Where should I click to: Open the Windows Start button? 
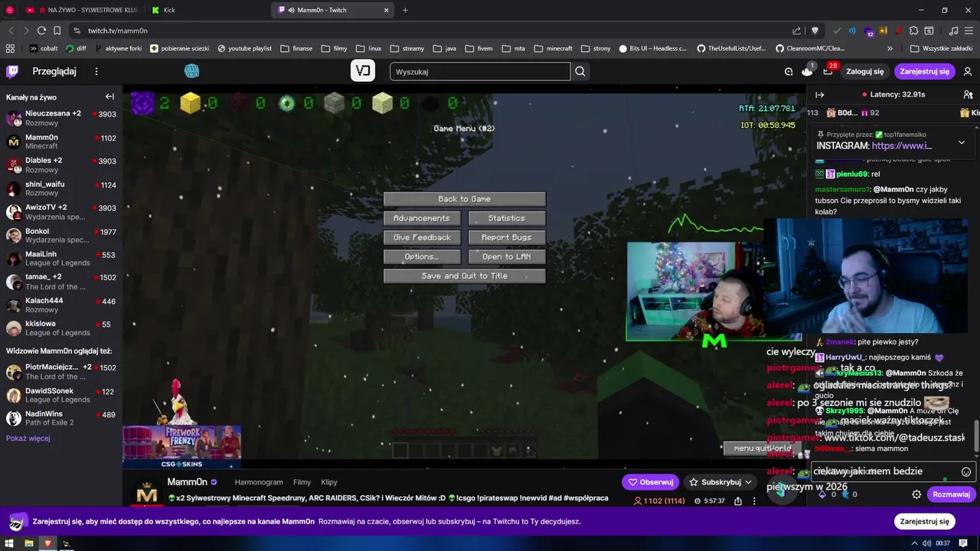point(11,543)
